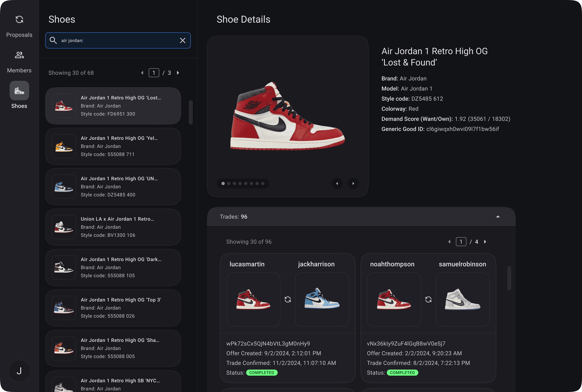
Task: Select the Shoes sidebar icon
Action: tap(19, 91)
